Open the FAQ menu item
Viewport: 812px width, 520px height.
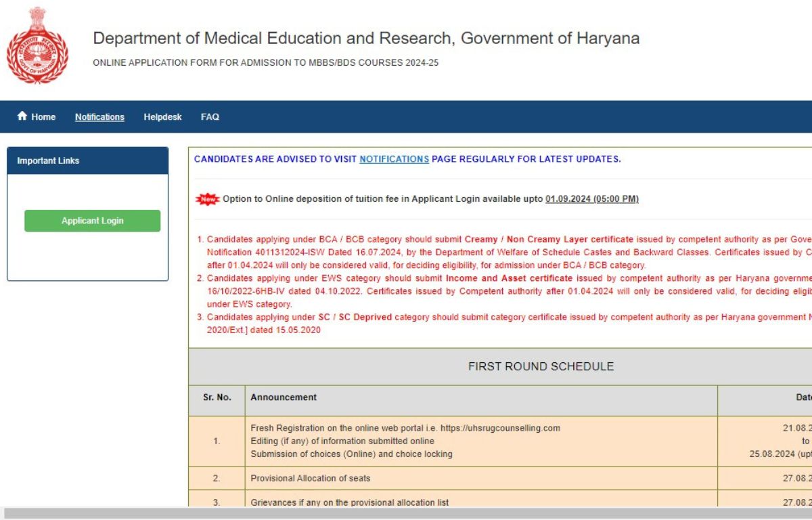[210, 117]
